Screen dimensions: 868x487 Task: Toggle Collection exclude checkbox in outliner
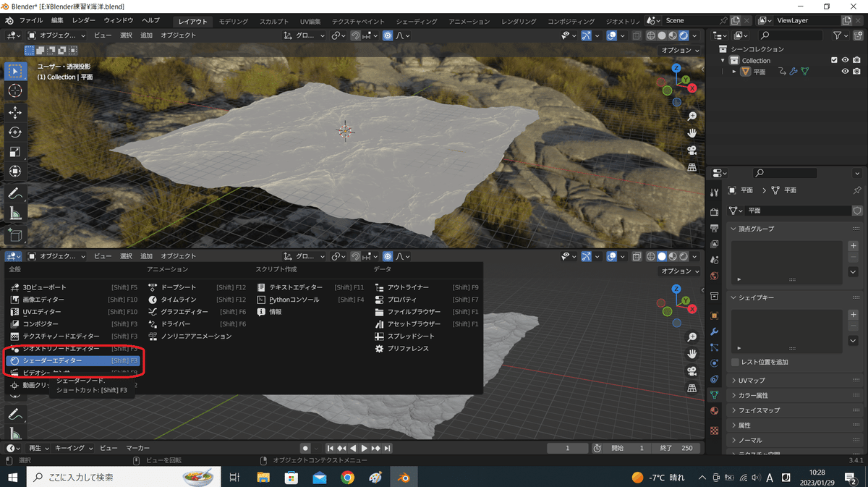834,61
